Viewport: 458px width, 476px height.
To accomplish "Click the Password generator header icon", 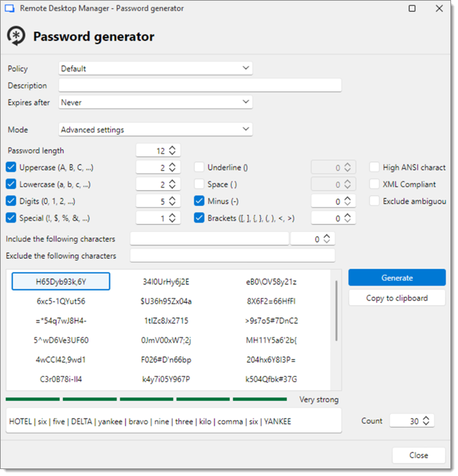I will [17, 36].
